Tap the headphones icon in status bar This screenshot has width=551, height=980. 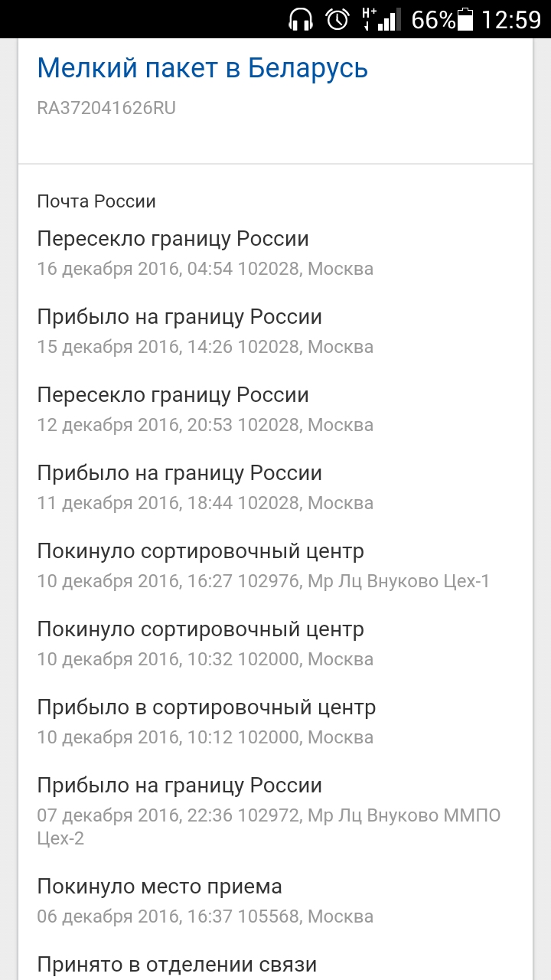302,19
